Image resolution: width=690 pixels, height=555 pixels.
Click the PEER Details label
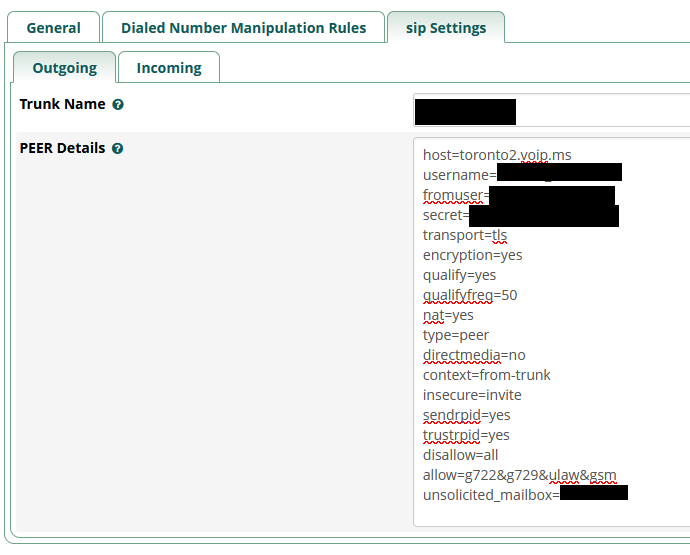click(62, 148)
